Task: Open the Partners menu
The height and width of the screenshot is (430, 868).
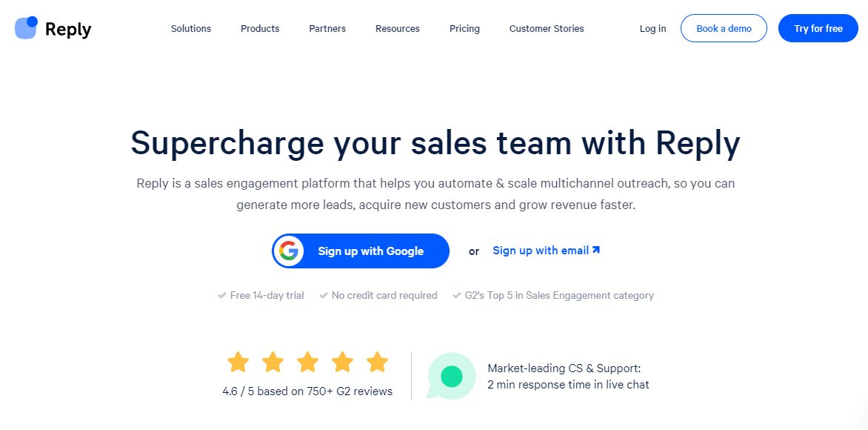Action: (327, 29)
